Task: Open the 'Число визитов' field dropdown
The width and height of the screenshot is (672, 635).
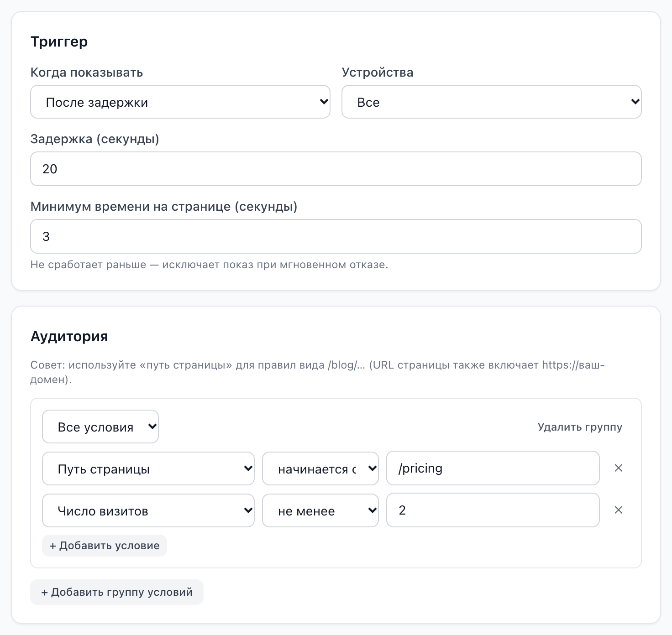Action: (x=148, y=510)
